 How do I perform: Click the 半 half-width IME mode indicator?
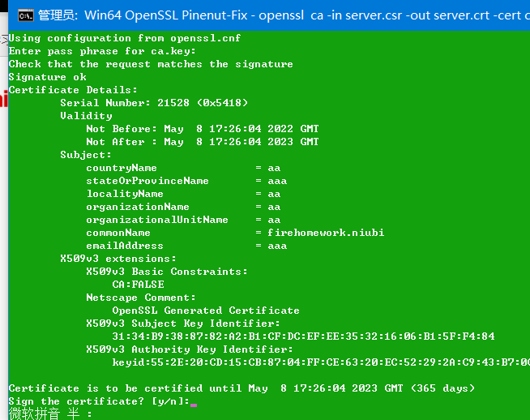tap(73, 414)
